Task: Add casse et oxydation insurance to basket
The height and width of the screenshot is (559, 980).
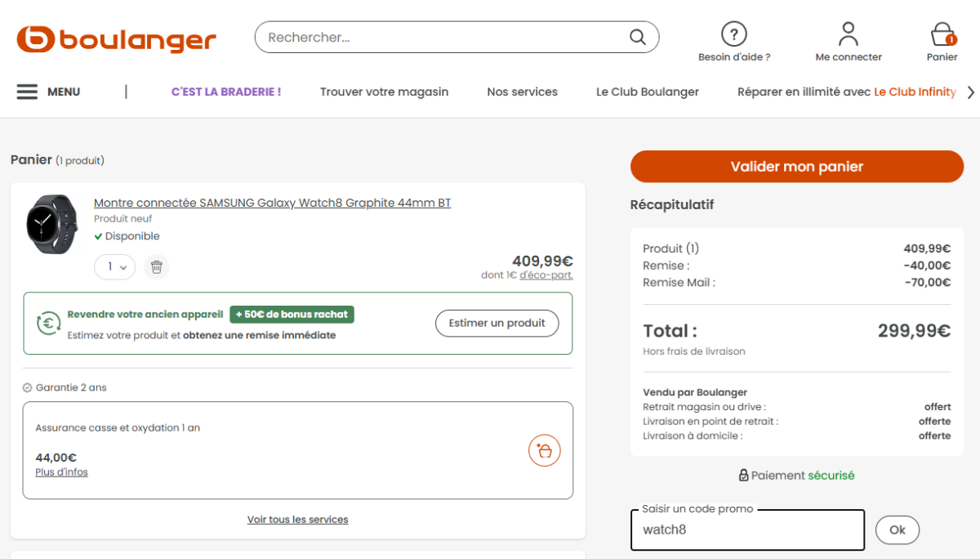Action: (x=545, y=450)
